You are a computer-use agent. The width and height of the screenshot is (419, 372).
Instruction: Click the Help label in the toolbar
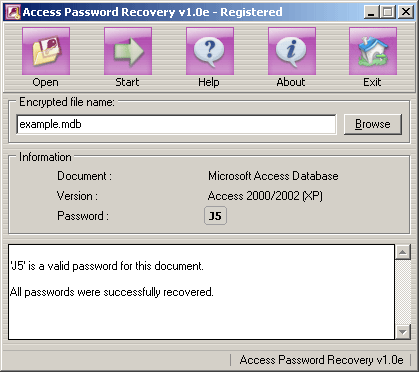tap(209, 82)
